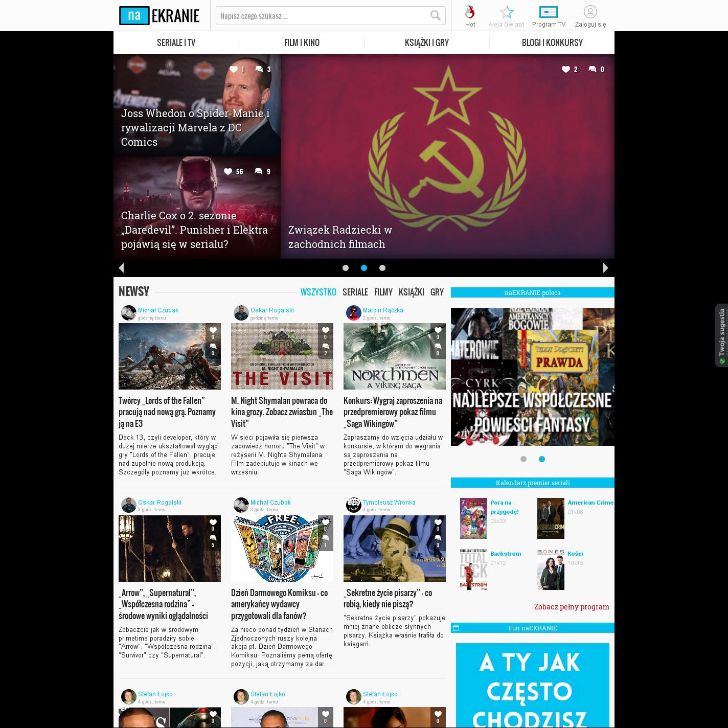Select first dot of naEKRANIE poleca carousel
The height and width of the screenshot is (728, 728).
click(524, 459)
